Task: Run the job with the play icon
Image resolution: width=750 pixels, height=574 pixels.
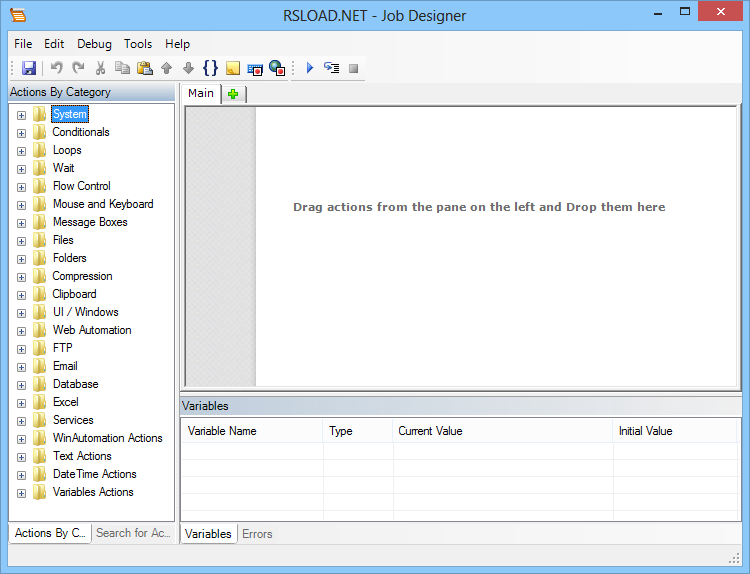Action: (x=310, y=68)
